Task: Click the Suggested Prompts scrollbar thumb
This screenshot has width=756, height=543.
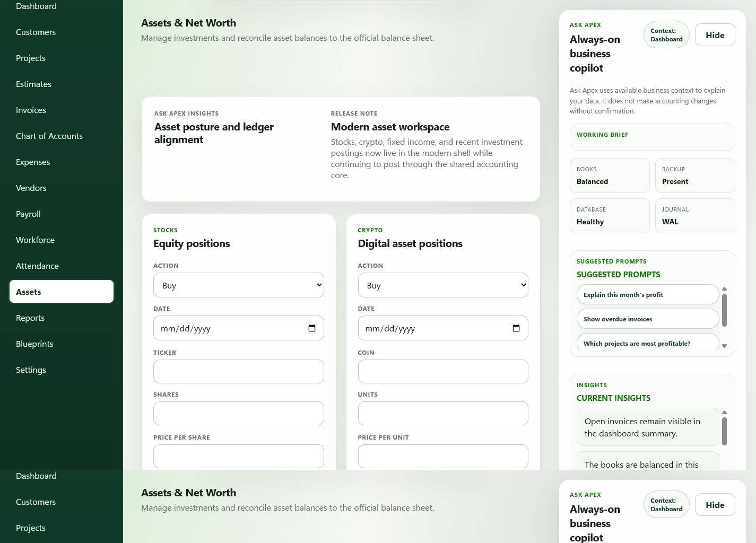Action: (x=724, y=310)
